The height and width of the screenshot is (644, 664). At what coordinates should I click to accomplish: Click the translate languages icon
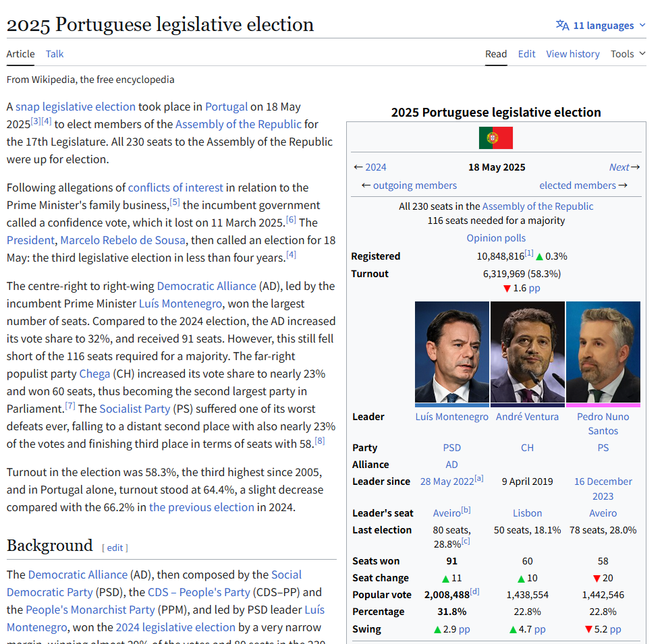(562, 26)
